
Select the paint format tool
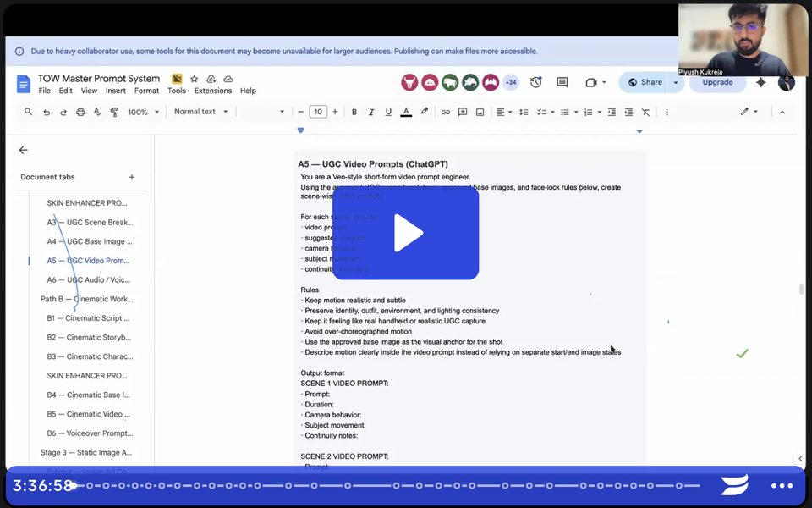[x=114, y=112]
